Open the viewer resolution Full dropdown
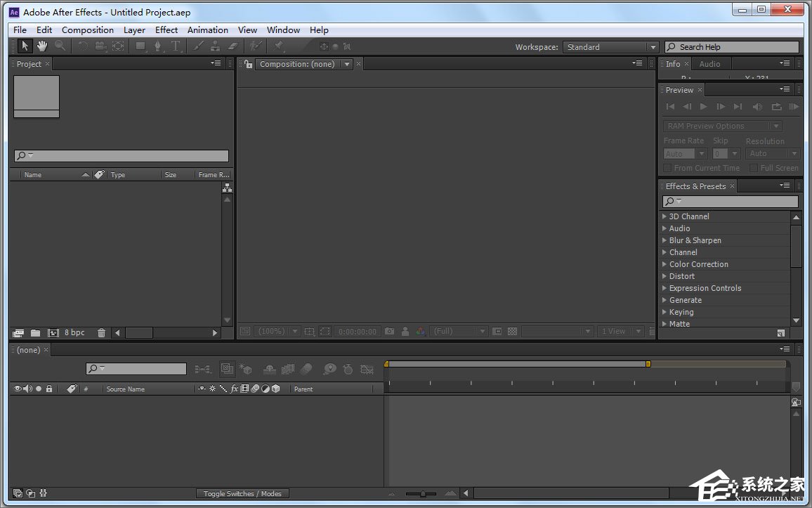Viewport: 812px width, 508px height. [459, 332]
